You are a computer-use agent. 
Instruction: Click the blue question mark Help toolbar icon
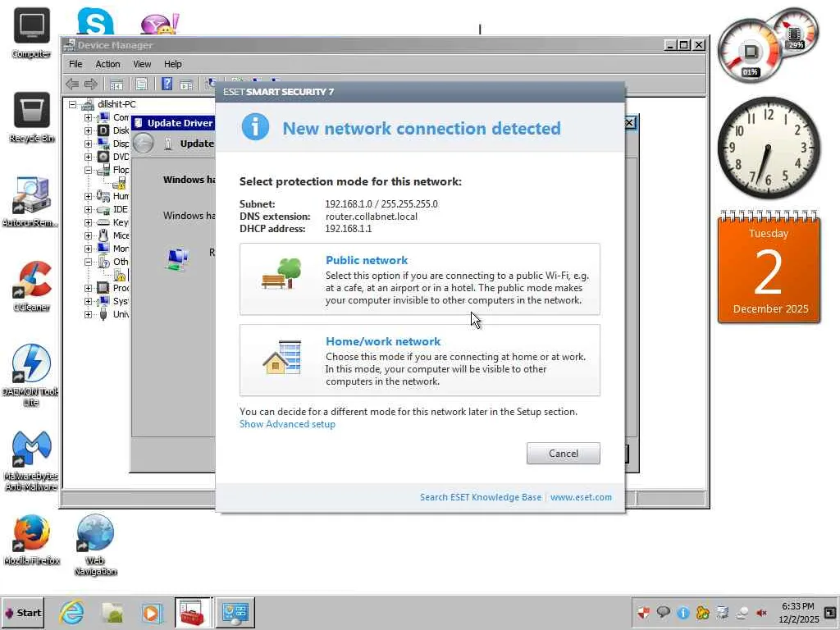pos(167,84)
